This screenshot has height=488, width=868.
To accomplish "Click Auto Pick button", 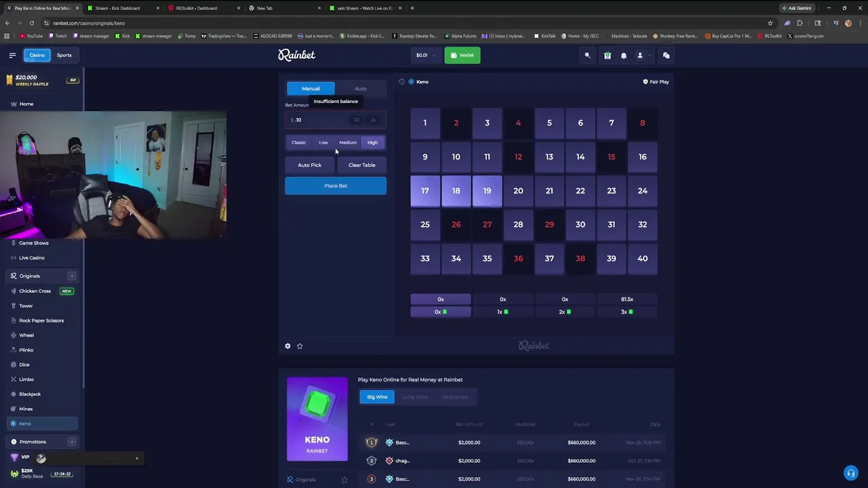I will click(x=309, y=165).
